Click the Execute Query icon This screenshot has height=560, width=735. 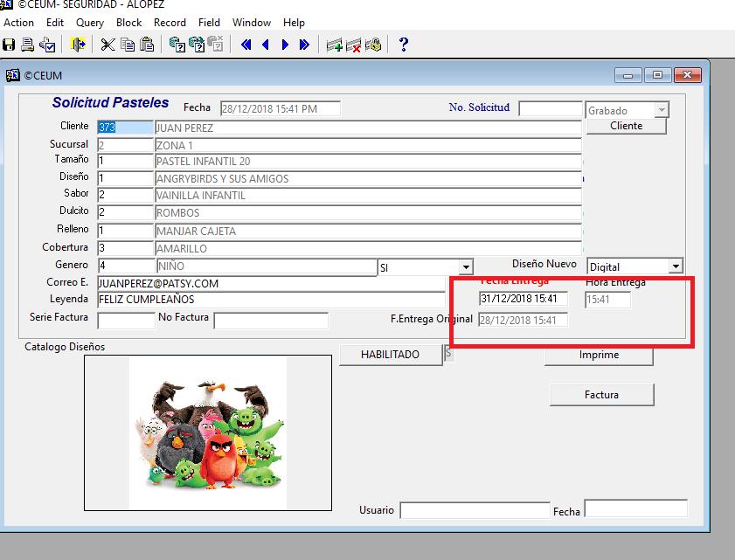point(196,45)
